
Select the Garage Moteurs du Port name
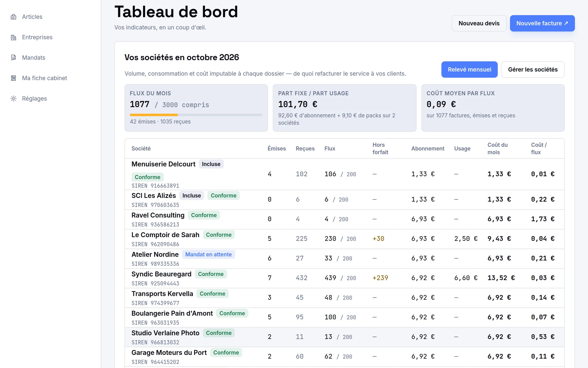[x=169, y=353]
